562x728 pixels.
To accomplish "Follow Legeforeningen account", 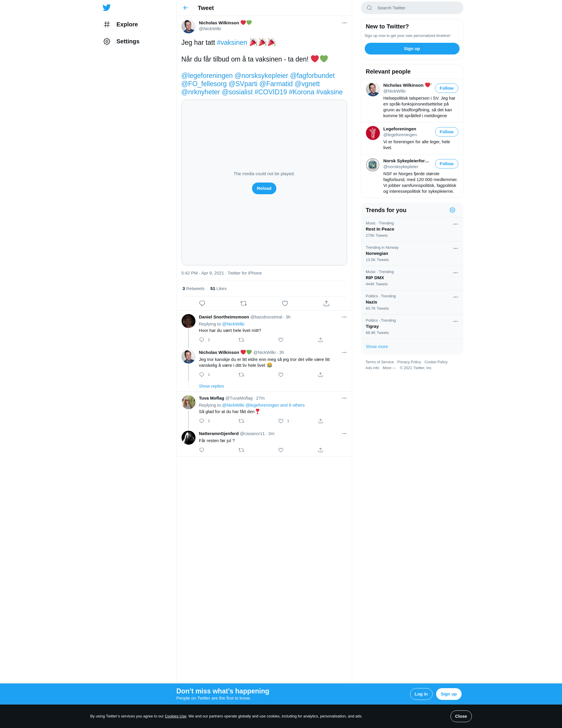I will pyautogui.click(x=446, y=132).
